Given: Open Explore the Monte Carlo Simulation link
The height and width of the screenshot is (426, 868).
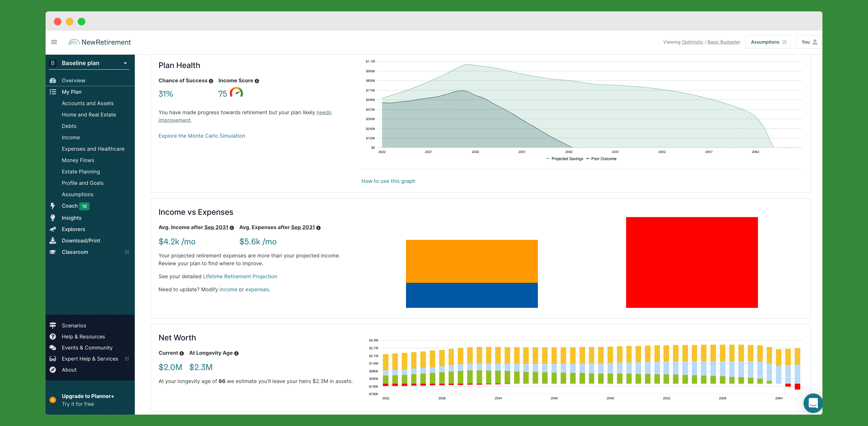Looking at the screenshot, I should point(202,136).
